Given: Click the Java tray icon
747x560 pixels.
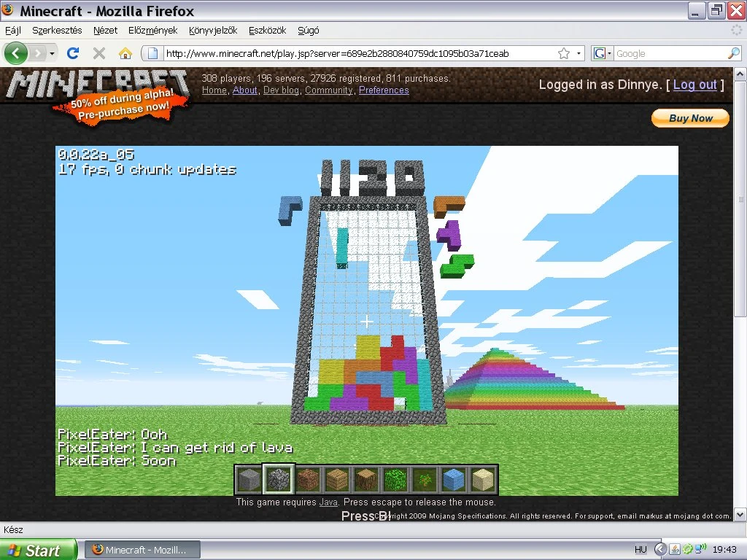Looking at the screenshot, I should [675, 549].
